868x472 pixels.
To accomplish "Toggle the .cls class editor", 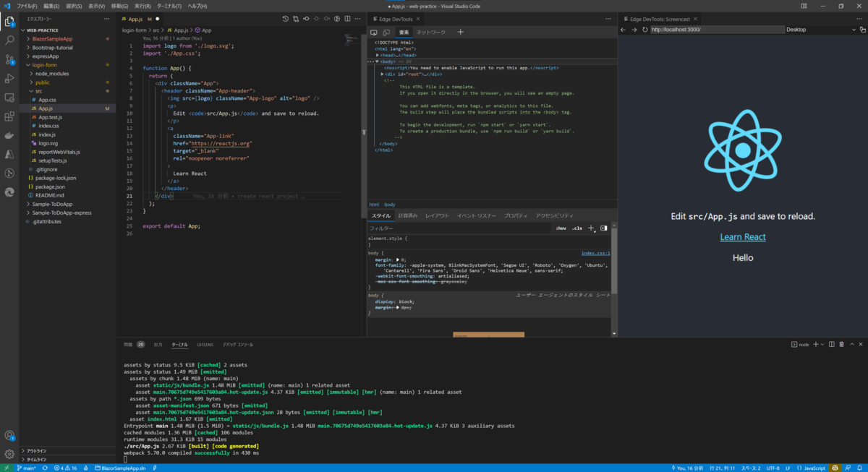I will (x=576, y=228).
